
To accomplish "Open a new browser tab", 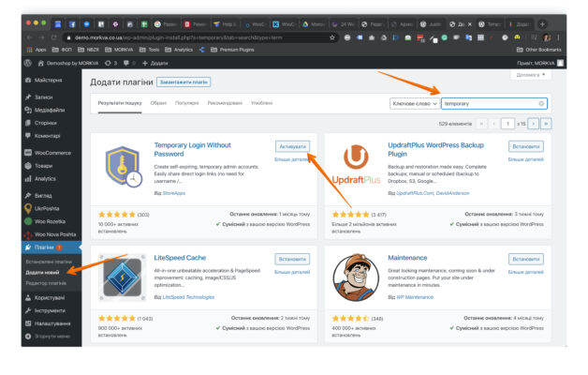I will tap(542, 24).
